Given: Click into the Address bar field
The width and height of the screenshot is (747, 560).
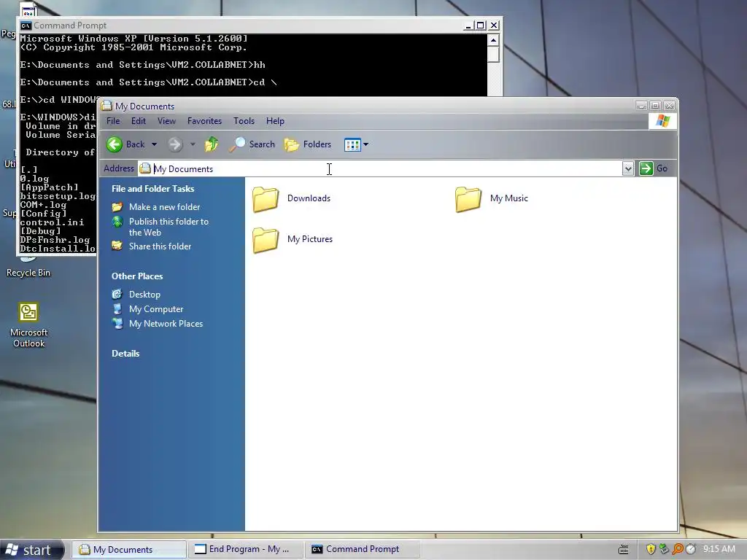Looking at the screenshot, I should 380,168.
